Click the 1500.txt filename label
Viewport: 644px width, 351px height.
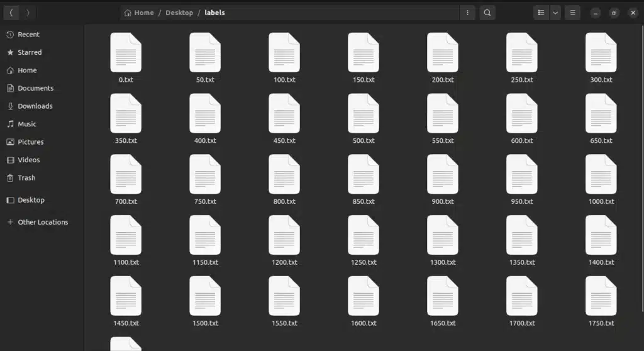click(206, 323)
